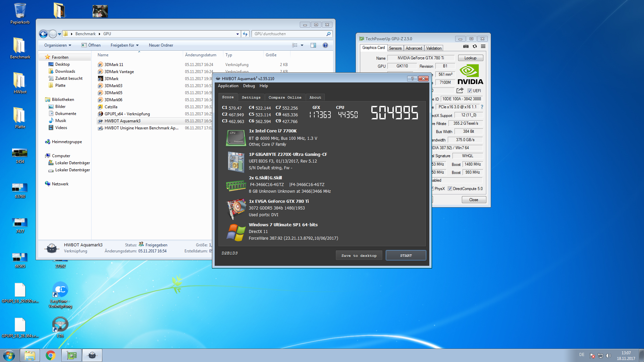The image size is (644, 362).
Task: Open the 7477 desktop screenshot file
Action: pos(20,225)
